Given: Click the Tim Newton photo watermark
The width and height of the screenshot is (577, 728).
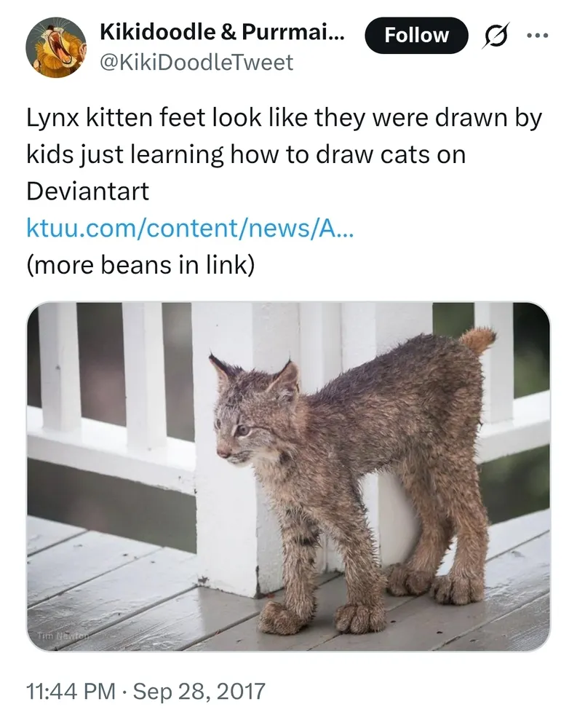Looking at the screenshot, I should click(63, 635).
